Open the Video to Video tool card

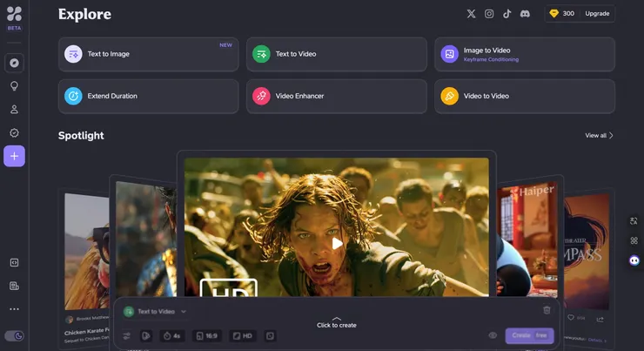click(x=525, y=96)
